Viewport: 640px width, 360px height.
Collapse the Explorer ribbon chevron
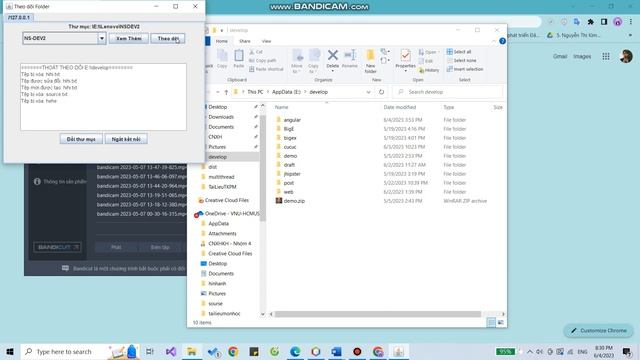pos(493,41)
